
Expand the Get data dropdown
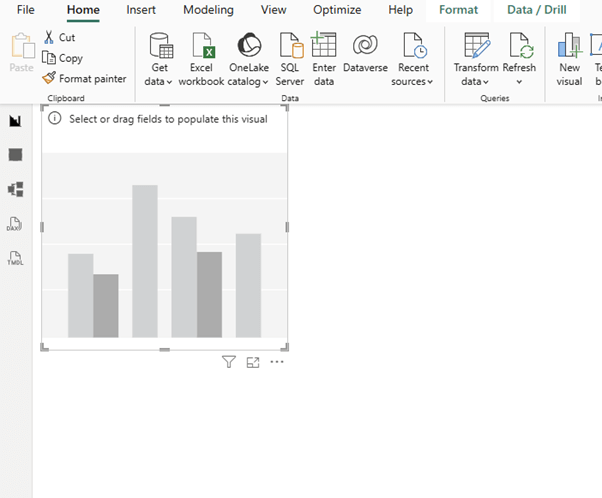coord(160,81)
